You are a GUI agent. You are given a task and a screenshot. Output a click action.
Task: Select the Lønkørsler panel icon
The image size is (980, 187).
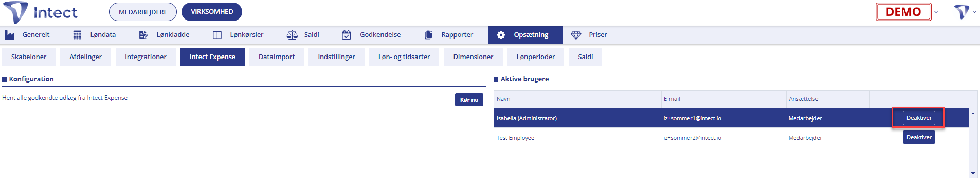coord(217,35)
